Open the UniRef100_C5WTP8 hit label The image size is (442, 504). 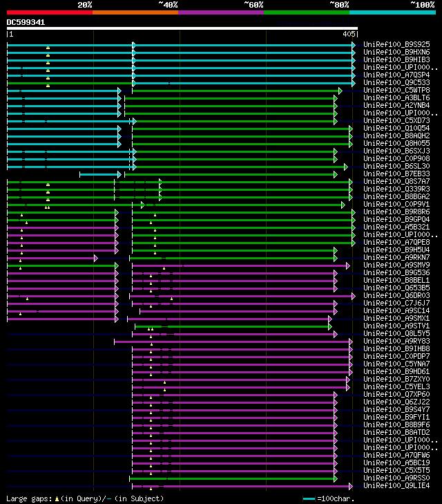coord(396,91)
